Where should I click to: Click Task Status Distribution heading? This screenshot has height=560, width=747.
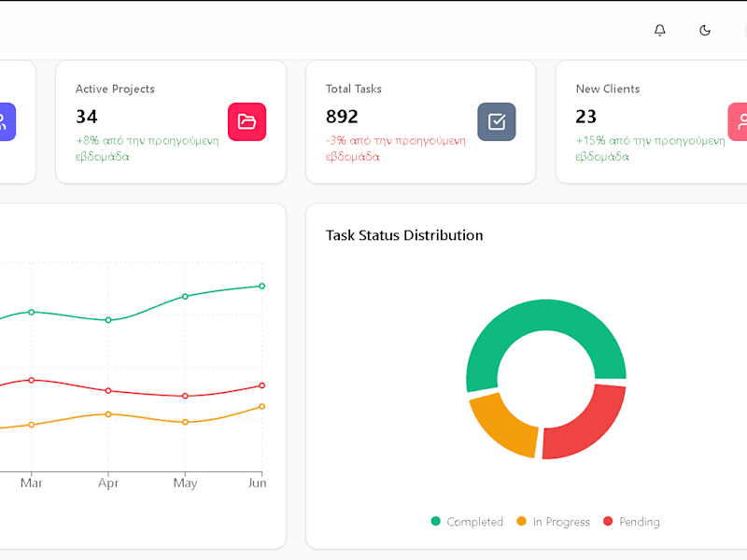click(404, 235)
